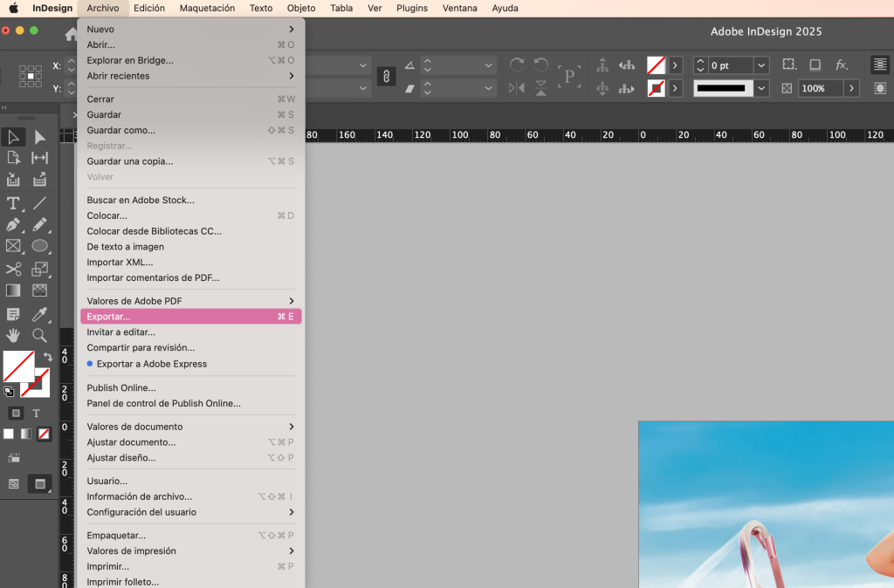Select the Pen tool
Image resolution: width=894 pixels, height=588 pixels.
(13, 225)
